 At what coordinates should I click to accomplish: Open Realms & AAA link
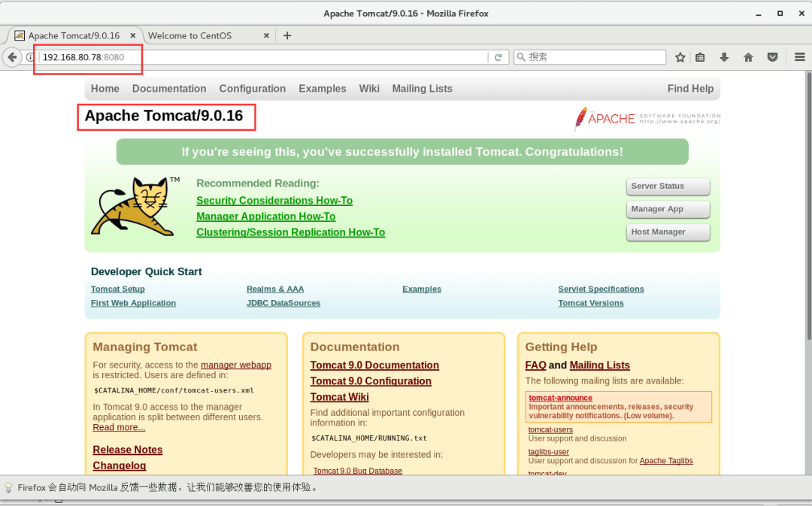pos(275,289)
